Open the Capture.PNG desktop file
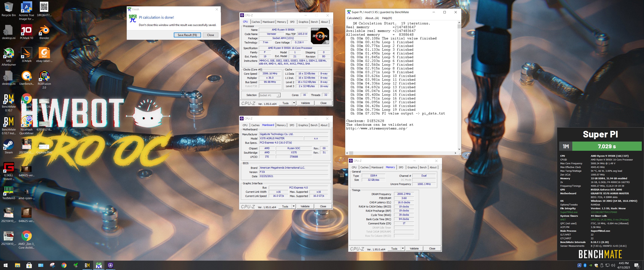This screenshot has width=644, height=270. coord(44,148)
